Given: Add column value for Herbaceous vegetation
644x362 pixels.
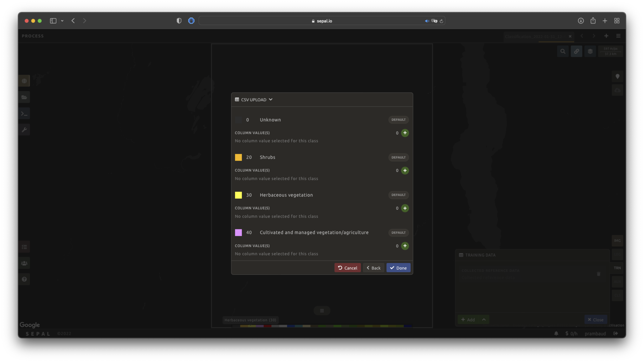Looking at the screenshot, I should 405,208.
